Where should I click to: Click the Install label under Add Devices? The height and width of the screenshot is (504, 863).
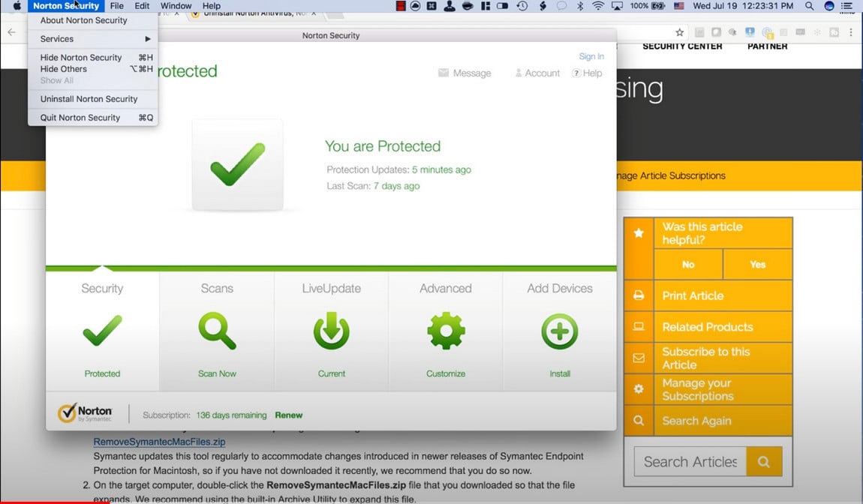[x=560, y=373]
